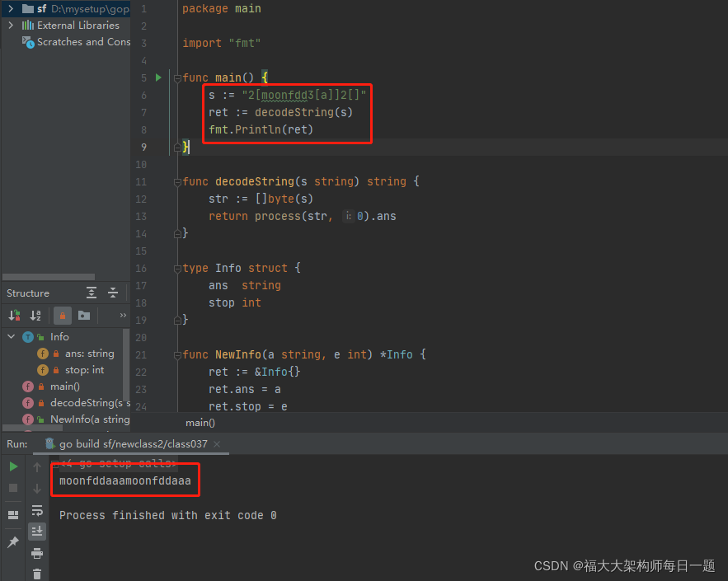
Task: Rerun the go build configuration
Action: pyautogui.click(x=13, y=466)
